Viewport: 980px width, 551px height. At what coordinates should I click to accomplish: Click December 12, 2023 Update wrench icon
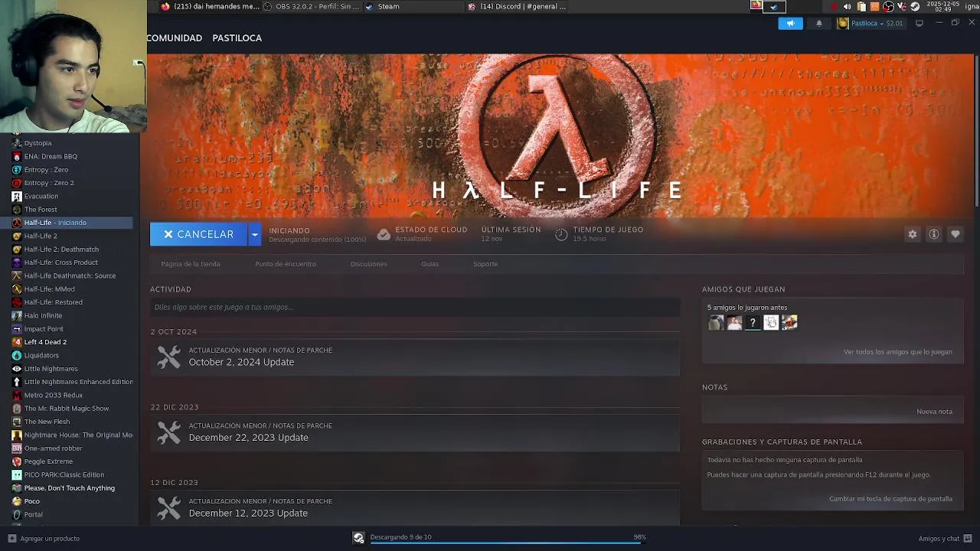168,508
